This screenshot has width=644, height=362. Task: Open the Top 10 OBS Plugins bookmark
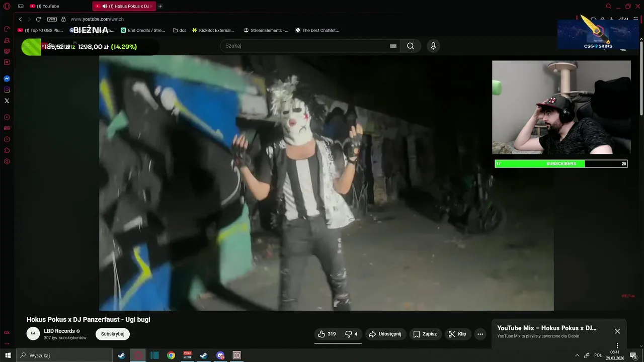[x=40, y=30]
